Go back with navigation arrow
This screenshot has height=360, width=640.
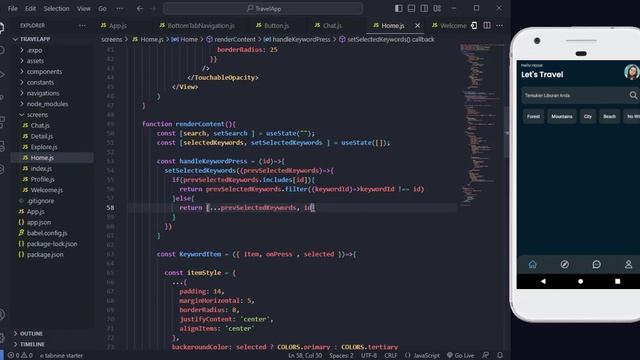pos(140,8)
